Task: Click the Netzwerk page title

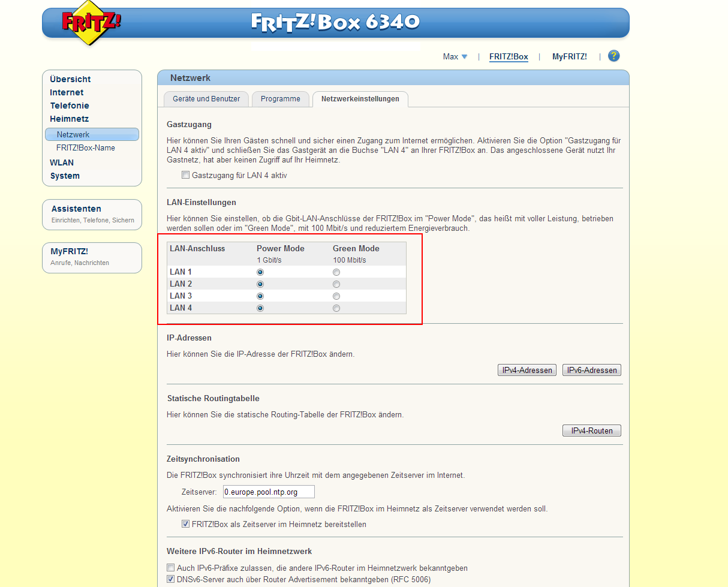Action: (190, 78)
